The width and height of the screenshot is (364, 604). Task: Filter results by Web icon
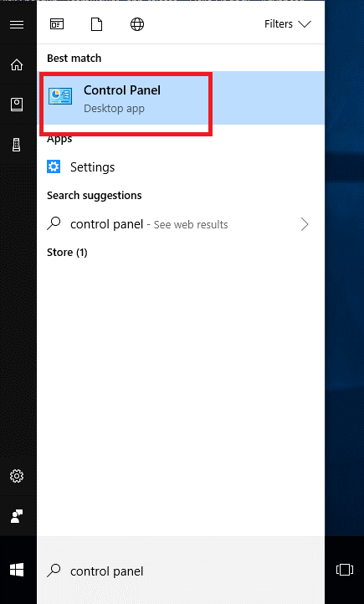tap(137, 24)
